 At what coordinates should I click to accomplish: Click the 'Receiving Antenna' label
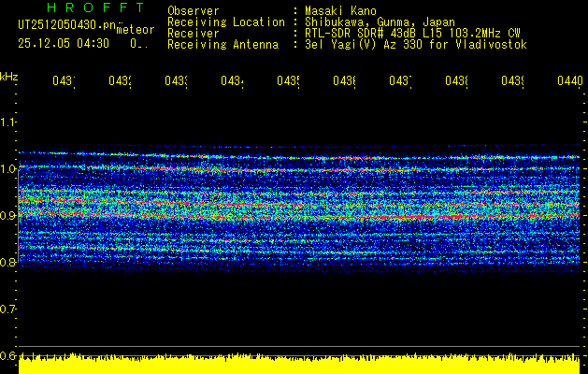pyautogui.click(x=222, y=44)
